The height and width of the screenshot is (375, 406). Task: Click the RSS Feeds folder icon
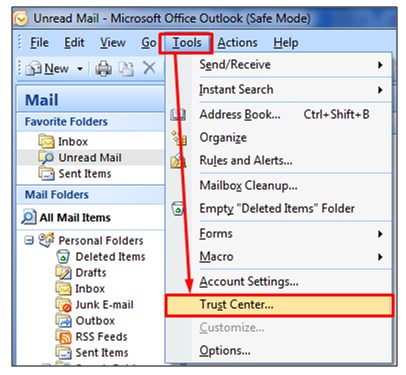[63, 336]
